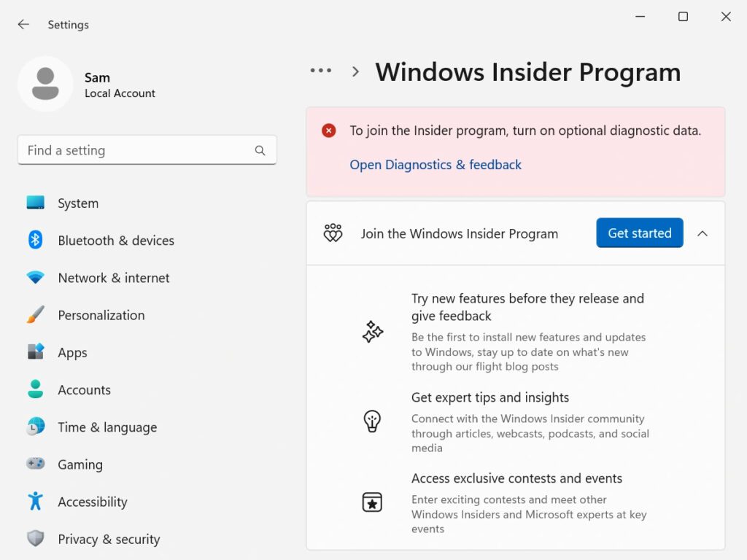This screenshot has width=747, height=560.
Task: Open Diagnostics & feedback link
Action: click(x=435, y=165)
